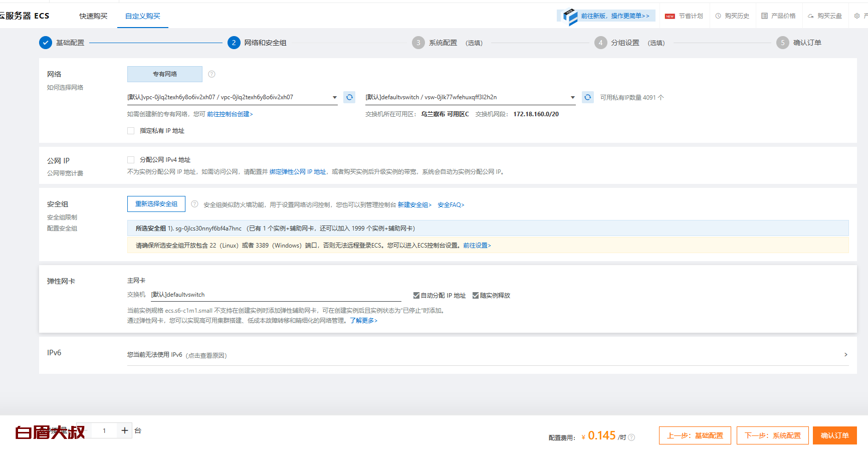Click the 分组设置 step label
Viewport: 868px width, 454px height.
click(x=625, y=43)
